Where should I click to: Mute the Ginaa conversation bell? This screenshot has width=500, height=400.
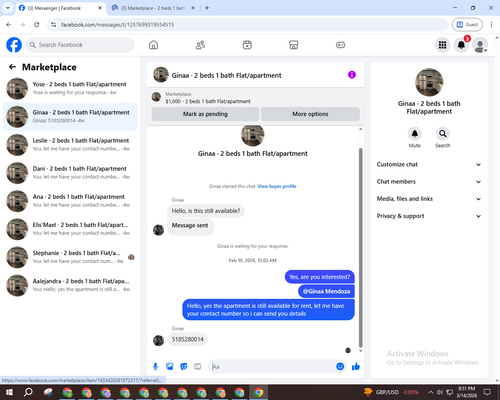(414, 134)
